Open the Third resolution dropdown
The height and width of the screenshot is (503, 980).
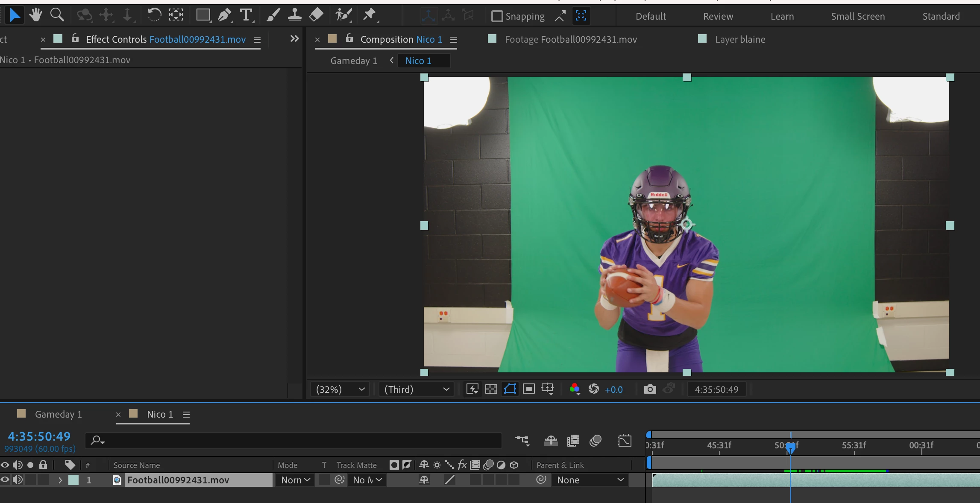[417, 389]
